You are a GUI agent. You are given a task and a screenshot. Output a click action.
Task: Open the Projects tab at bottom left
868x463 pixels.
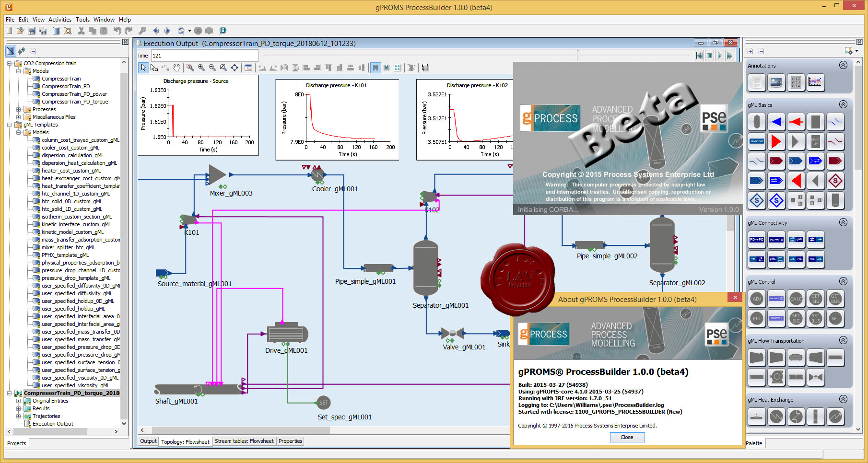[x=17, y=443]
